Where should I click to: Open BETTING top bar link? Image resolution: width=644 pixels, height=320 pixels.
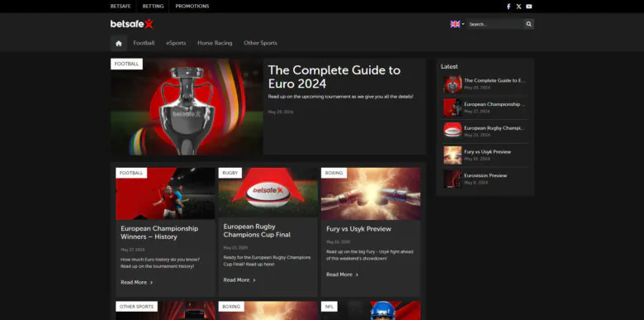tap(153, 6)
